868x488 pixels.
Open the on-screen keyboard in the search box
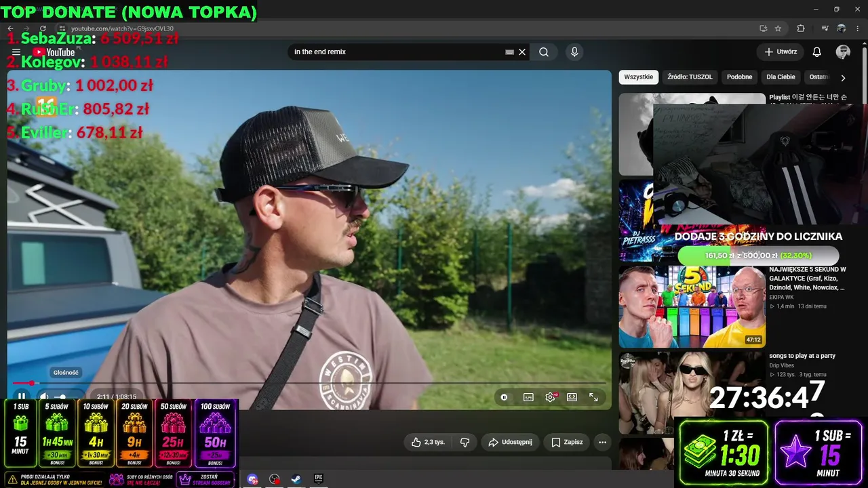pyautogui.click(x=509, y=52)
